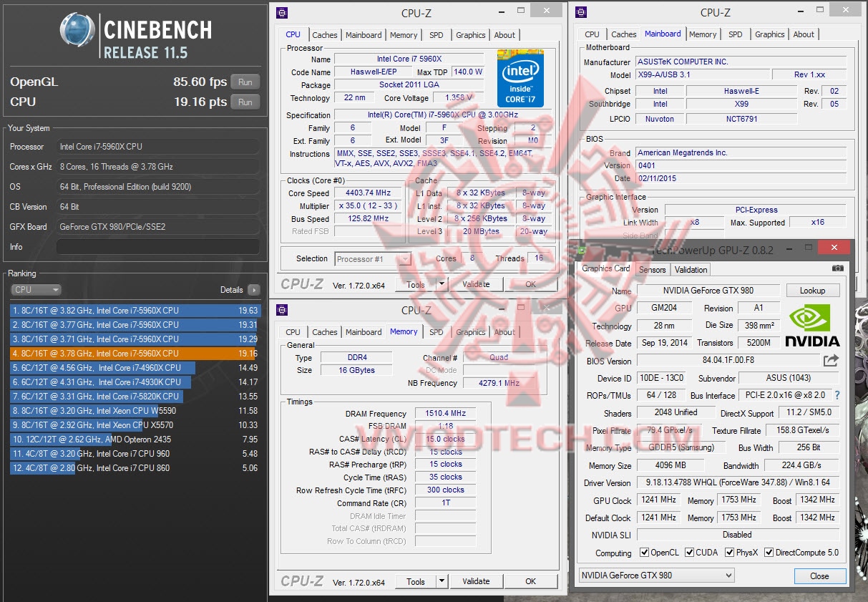Open the Graphics tab in CPU-Z Mainboard window
The width and height of the screenshot is (868, 602).
click(769, 34)
